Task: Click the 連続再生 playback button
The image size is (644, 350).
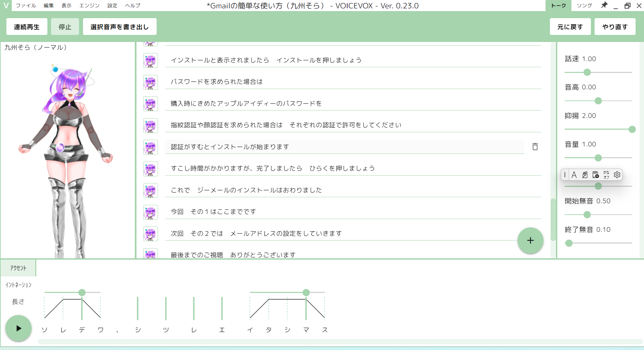Action: click(27, 27)
